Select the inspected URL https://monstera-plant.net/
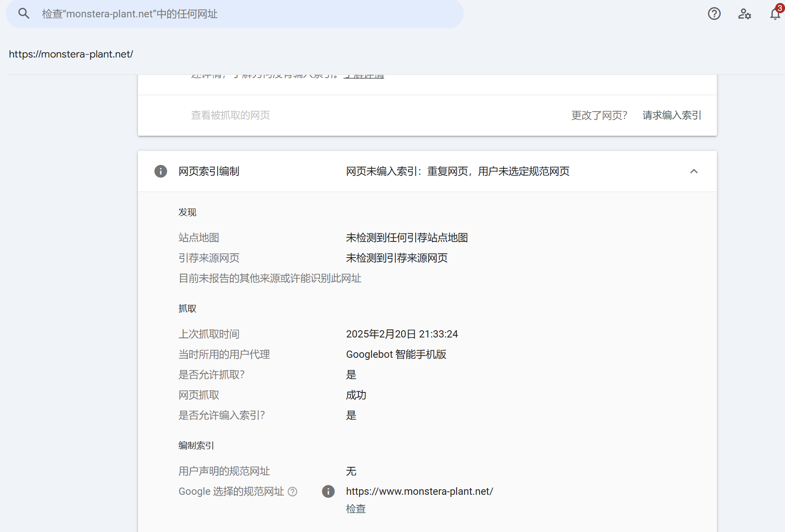 tap(71, 54)
